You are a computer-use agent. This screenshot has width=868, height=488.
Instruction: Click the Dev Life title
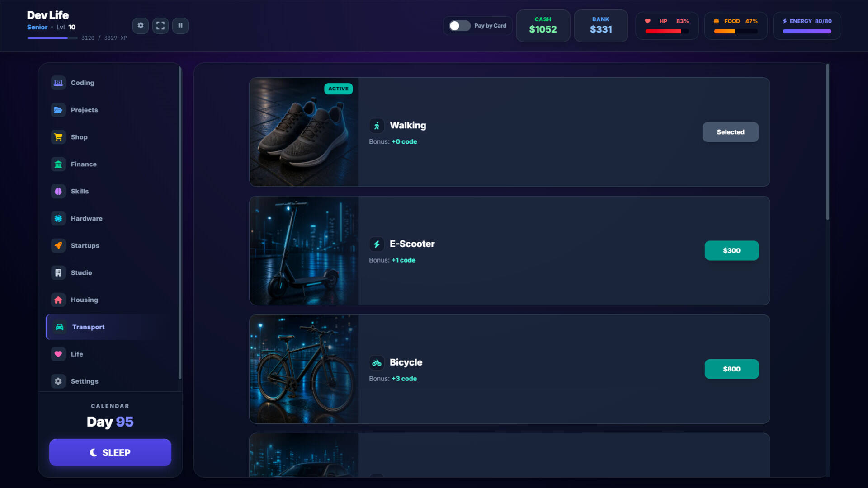pos(48,15)
